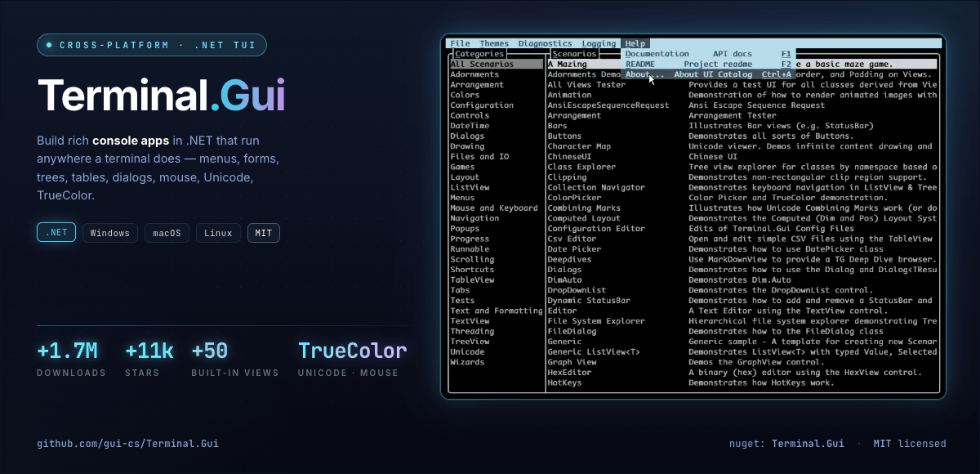Open the File menu
The image size is (980, 474).
[x=460, y=43]
